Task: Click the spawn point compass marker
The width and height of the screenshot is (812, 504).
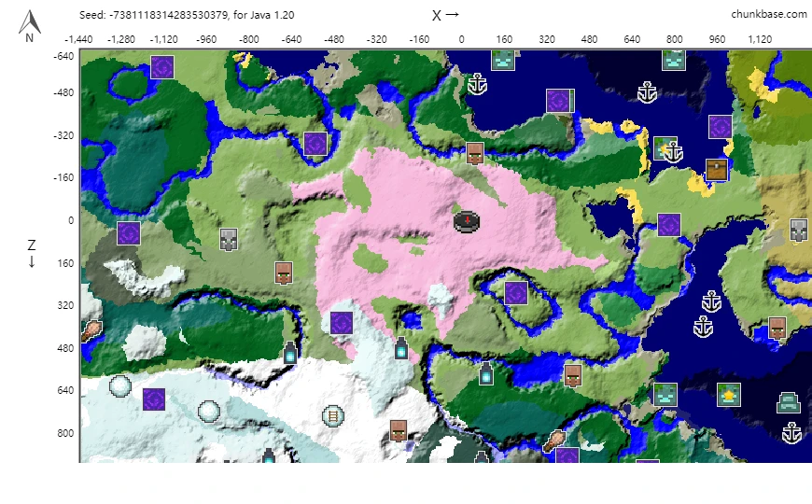Action: [467, 222]
